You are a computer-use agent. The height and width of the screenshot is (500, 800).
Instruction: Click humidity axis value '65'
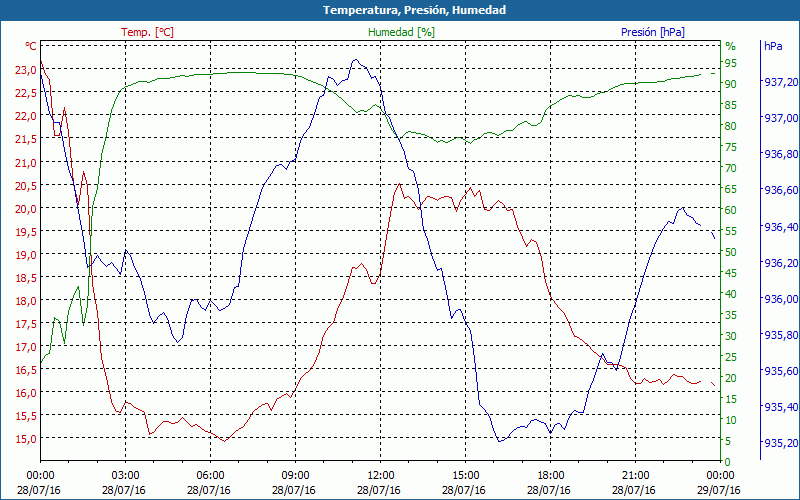coord(731,189)
